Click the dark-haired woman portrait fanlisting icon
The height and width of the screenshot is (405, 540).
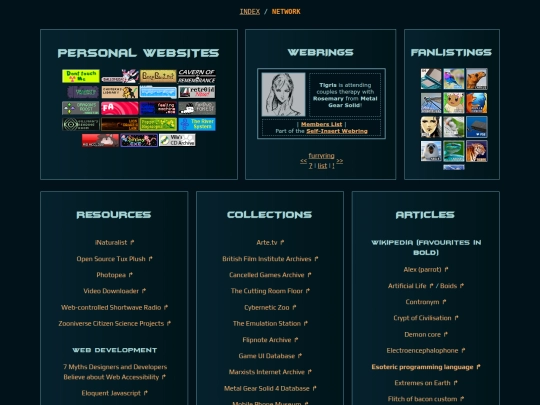431,127
